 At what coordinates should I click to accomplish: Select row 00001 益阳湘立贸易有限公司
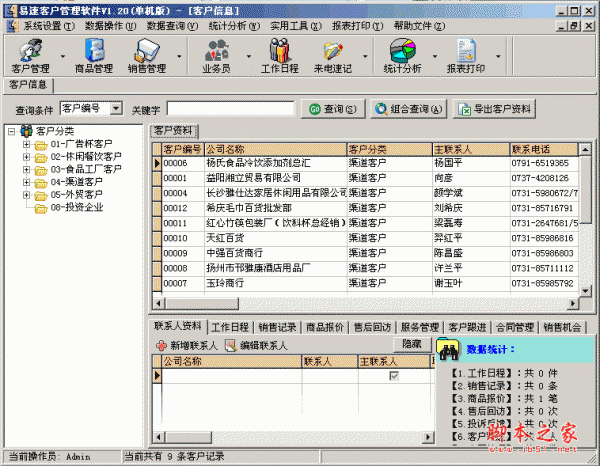(365, 178)
